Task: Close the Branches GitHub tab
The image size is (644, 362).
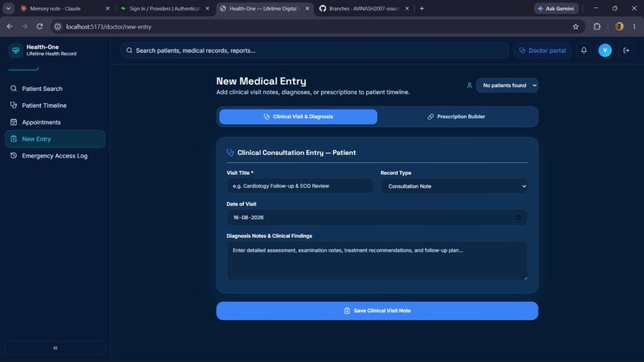Action: pos(407,8)
